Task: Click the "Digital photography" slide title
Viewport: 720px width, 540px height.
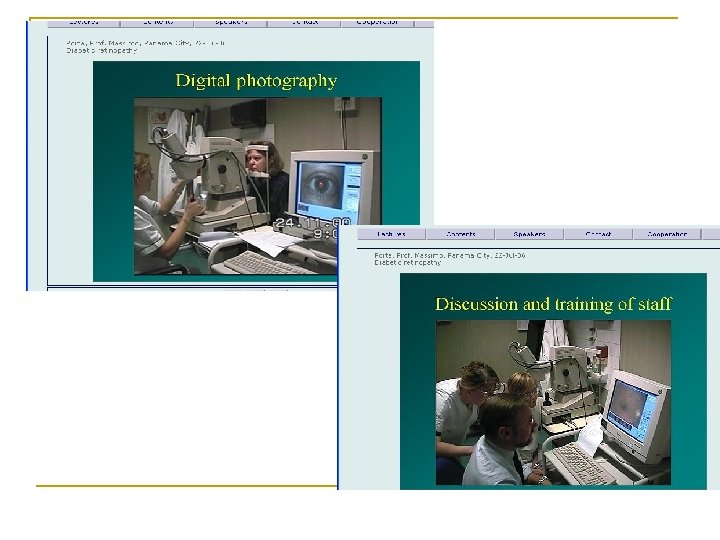Action: (x=256, y=81)
